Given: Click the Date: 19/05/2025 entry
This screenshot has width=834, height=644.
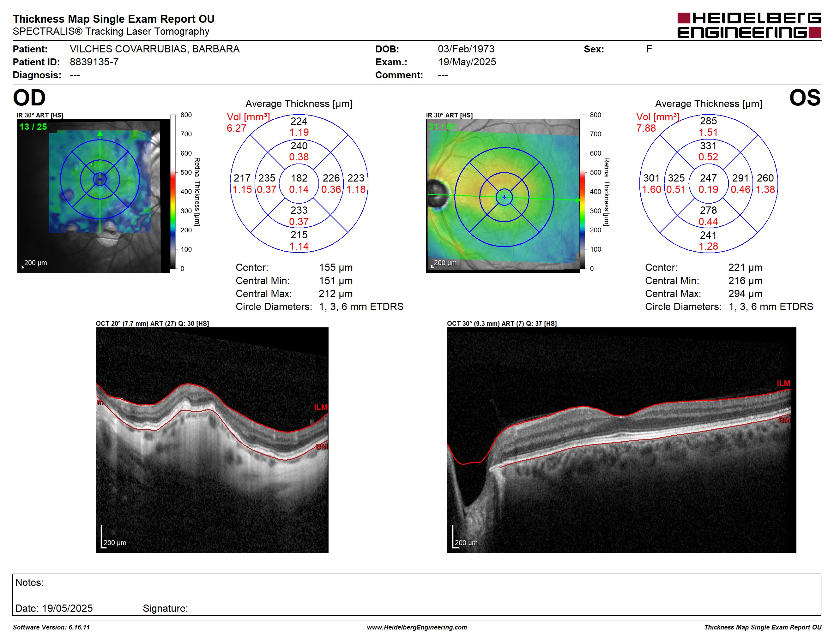Looking at the screenshot, I should (54, 609).
